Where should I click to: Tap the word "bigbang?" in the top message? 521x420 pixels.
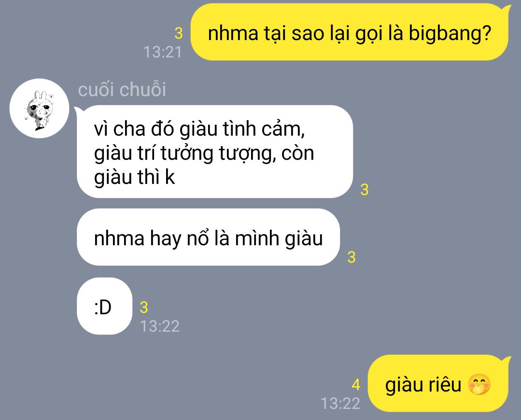pyautogui.click(x=450, y=34)
